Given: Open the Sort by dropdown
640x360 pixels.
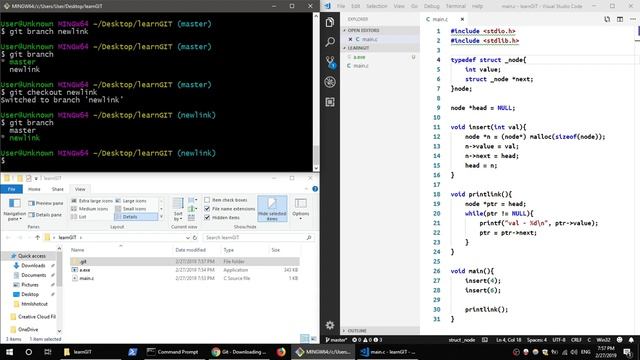Looking at the screenshot, I should pos(178,209).
